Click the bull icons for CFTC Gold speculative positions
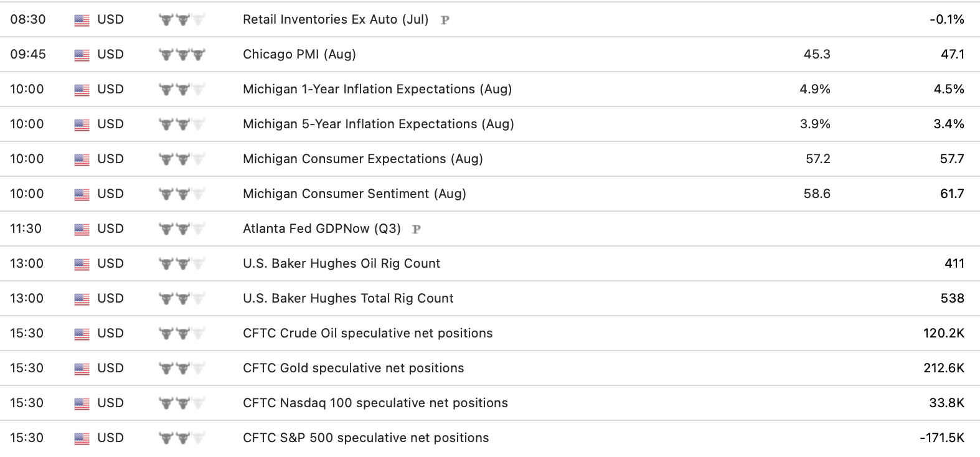Screen dimensions: 980x457 point(182,369)
